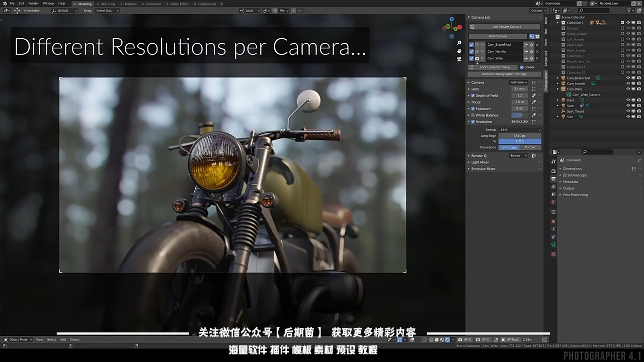This screenshot has width=644, height=362.
Task: Enable the White Balance checkbox
Action: tap(473, 115)
